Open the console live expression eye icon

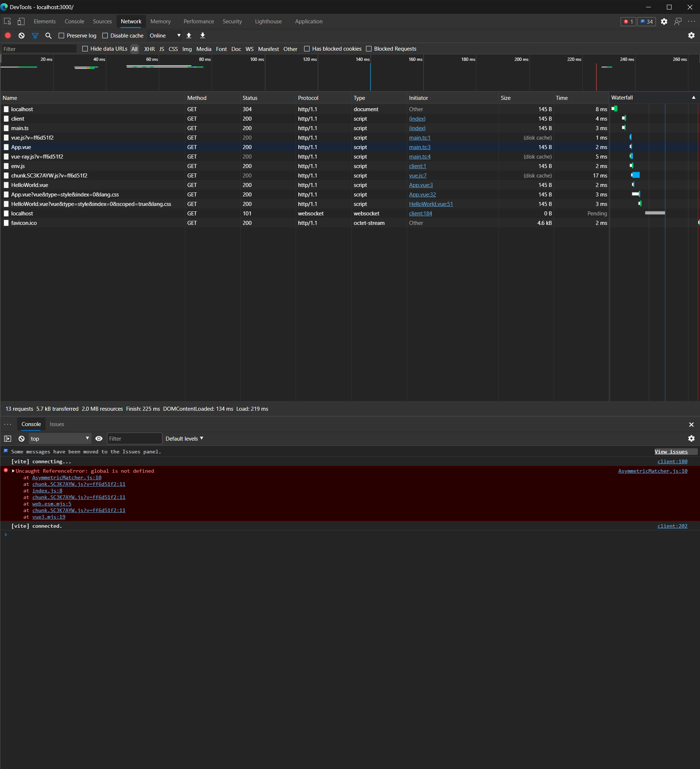99,439
